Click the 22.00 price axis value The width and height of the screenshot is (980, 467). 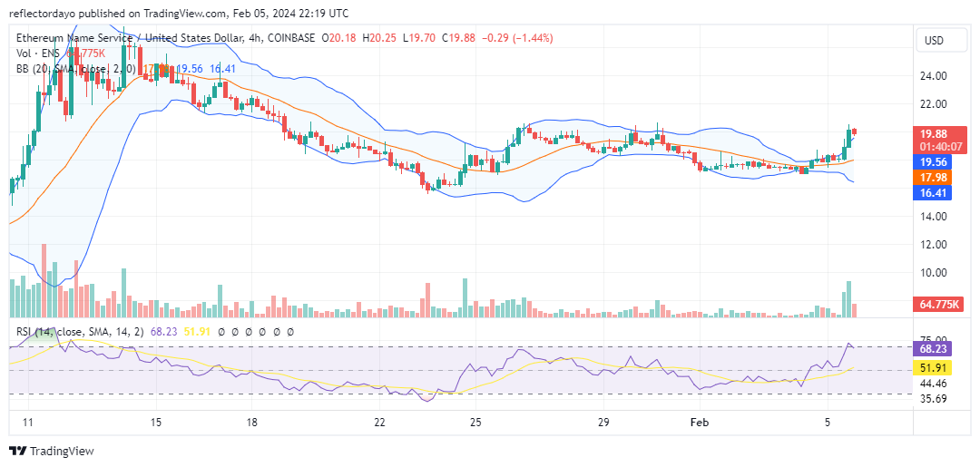(933, 103)
